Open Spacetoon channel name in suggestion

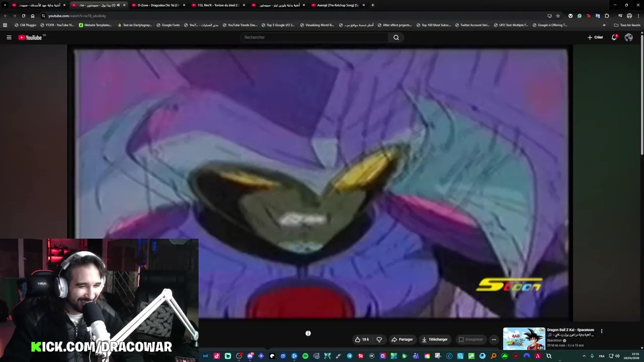coord(554,340)
